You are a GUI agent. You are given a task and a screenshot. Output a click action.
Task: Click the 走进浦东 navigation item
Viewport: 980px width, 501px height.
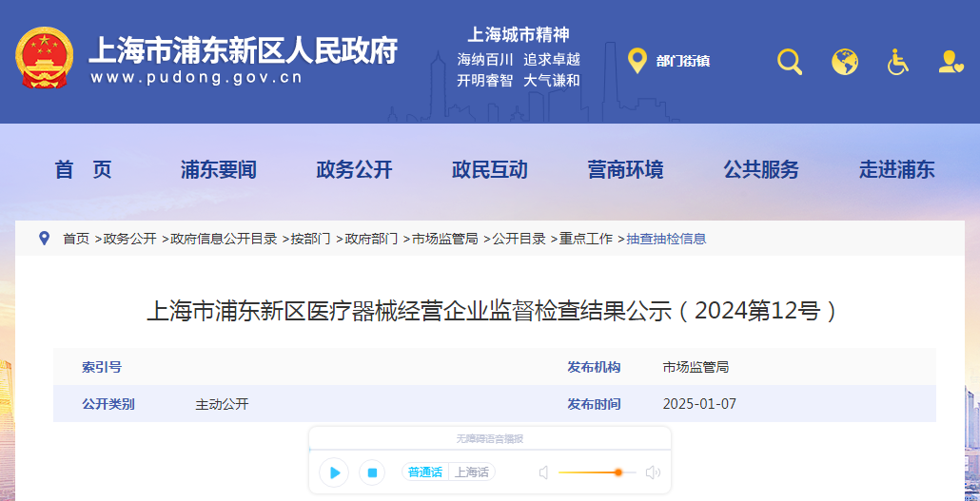(x=896, y=170)
